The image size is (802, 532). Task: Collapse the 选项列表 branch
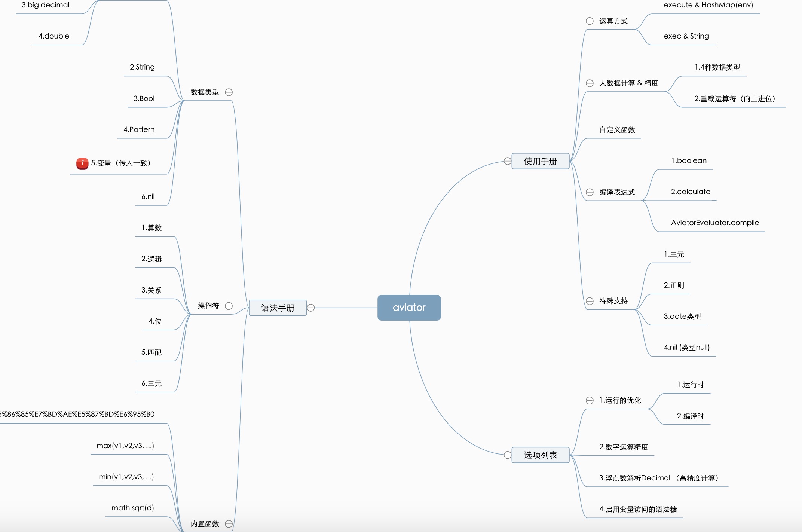click(x=507, y=455)
